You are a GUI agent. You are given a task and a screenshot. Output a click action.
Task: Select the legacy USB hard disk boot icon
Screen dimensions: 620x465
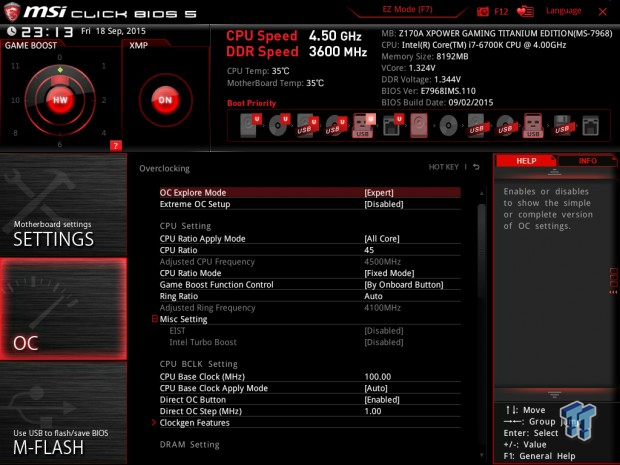point(477,126)
